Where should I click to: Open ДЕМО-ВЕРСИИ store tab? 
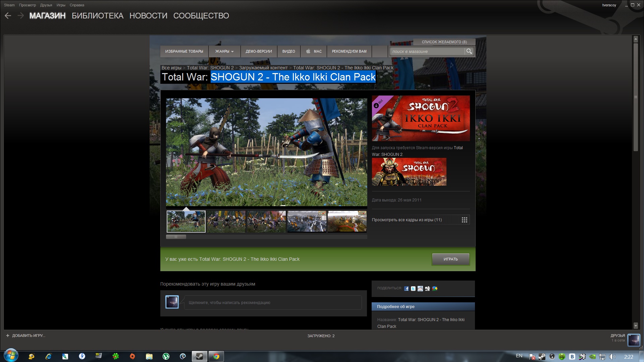pyautogui.click(x=259, y=51)
